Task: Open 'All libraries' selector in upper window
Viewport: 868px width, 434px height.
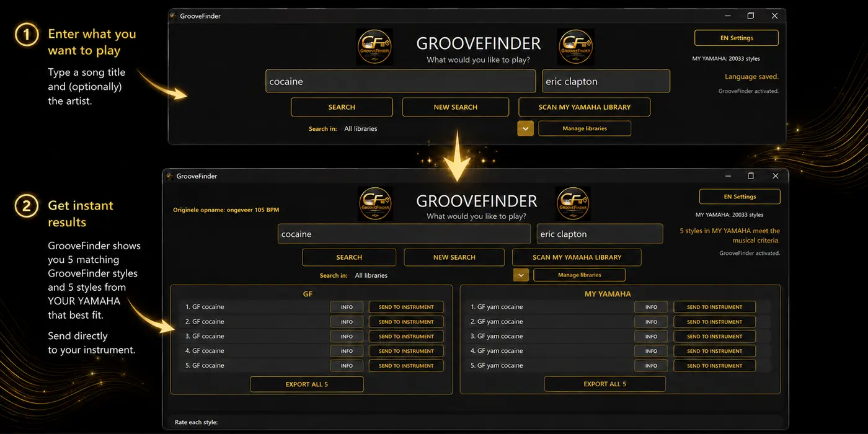Action: pyautogui.click(x=361, y=129)
